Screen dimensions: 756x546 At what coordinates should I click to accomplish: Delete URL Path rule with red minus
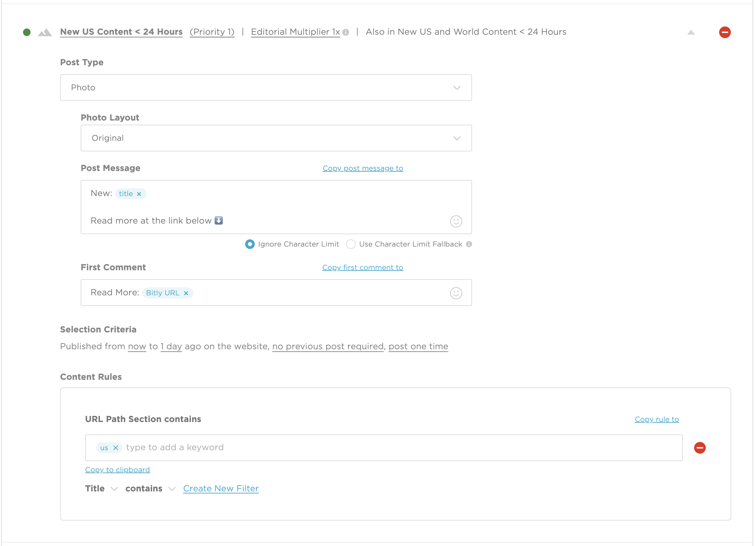tap(700, 448)
